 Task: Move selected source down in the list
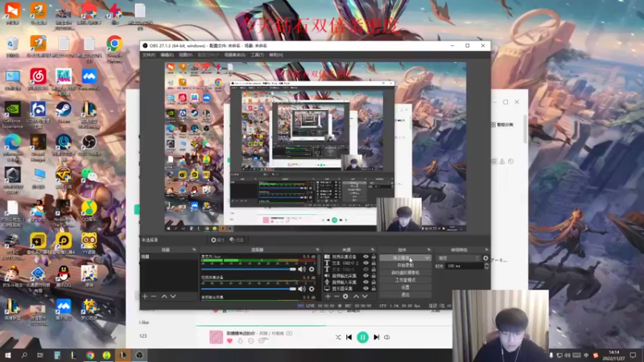pos(365,296)
